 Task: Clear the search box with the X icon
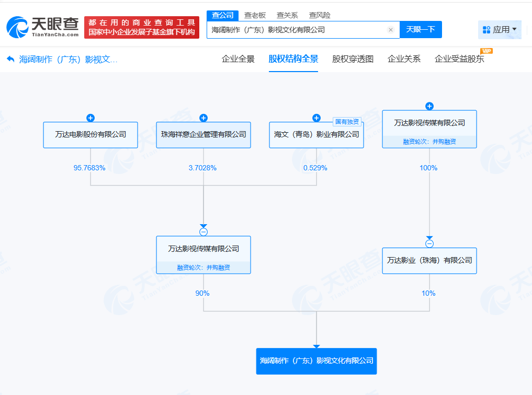[x=391, y=30]
